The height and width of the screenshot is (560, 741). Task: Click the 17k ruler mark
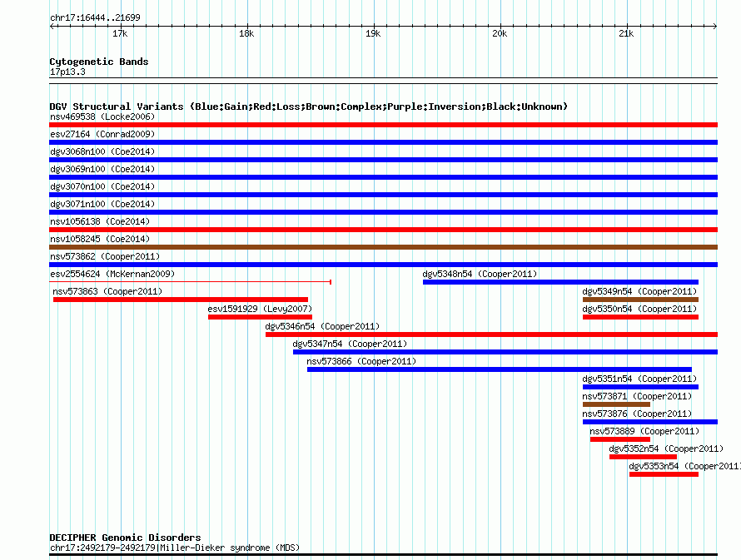point(120,33)
